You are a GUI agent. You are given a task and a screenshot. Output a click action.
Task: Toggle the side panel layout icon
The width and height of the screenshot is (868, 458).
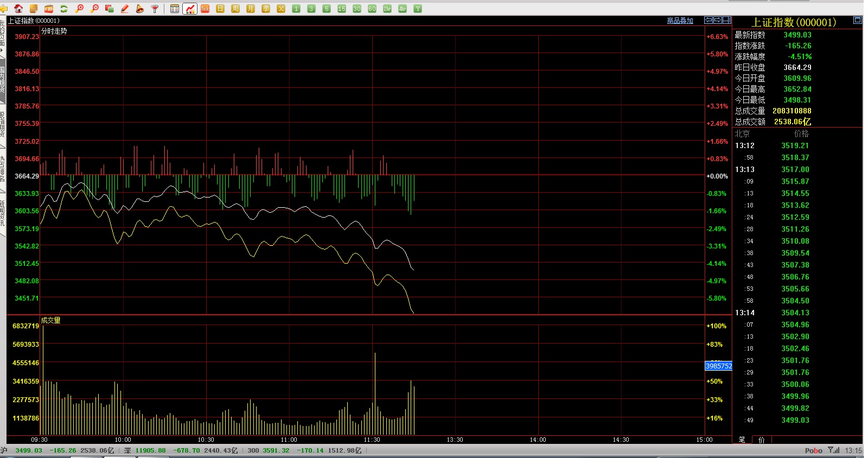coord(727,20)
